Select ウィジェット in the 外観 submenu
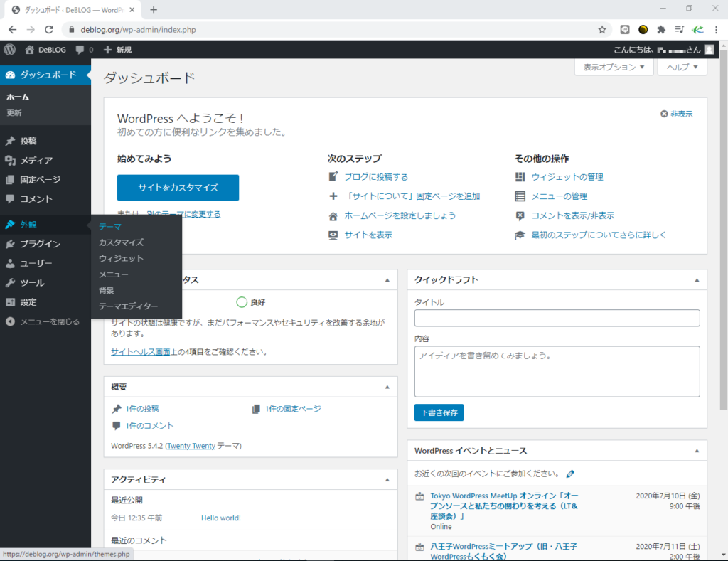This screenshot has width=728, height=561. point(121,258)
